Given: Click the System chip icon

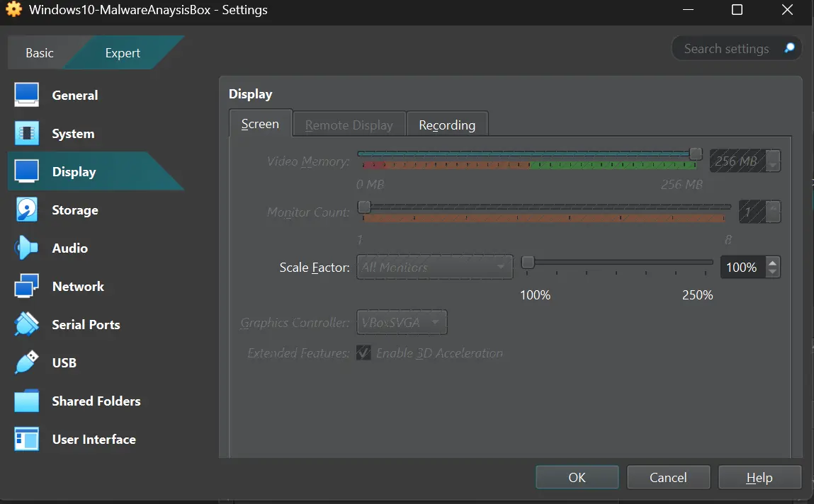Looking at the screenshot, I should click(x=27, y=134).
